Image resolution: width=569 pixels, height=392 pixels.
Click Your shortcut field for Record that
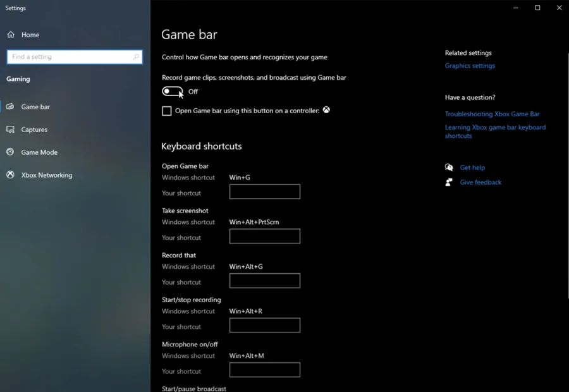click(264, 281)
